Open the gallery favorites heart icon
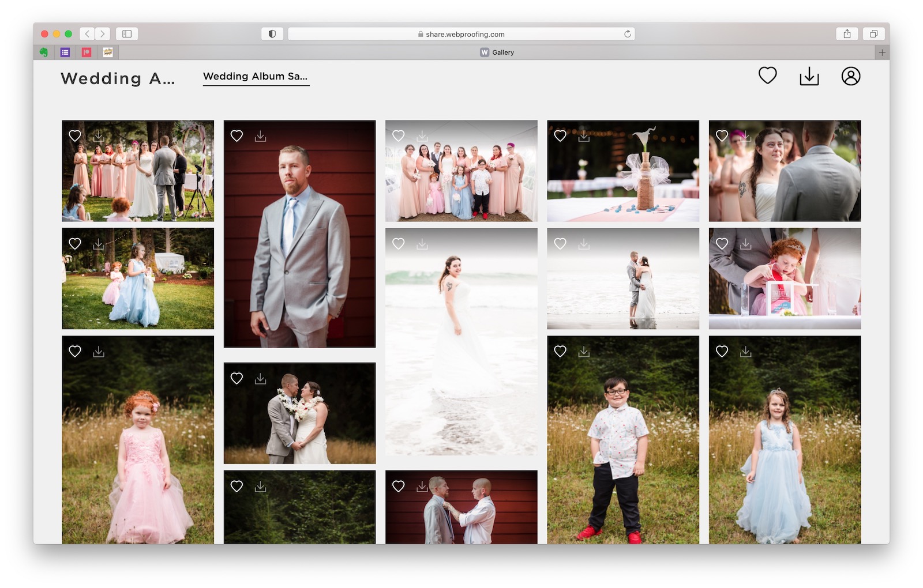The image size is (923, 588). pyautogui.click(x=768, y=75)
